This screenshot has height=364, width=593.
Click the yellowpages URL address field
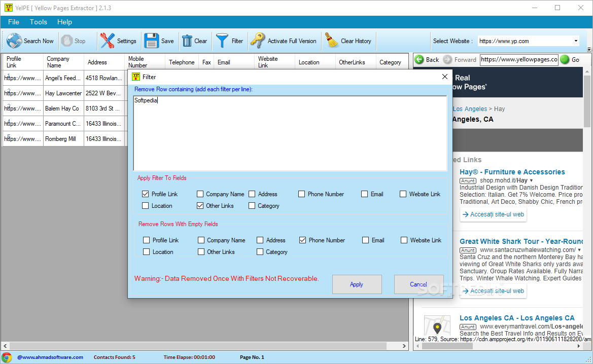click(x=518, y=59)
